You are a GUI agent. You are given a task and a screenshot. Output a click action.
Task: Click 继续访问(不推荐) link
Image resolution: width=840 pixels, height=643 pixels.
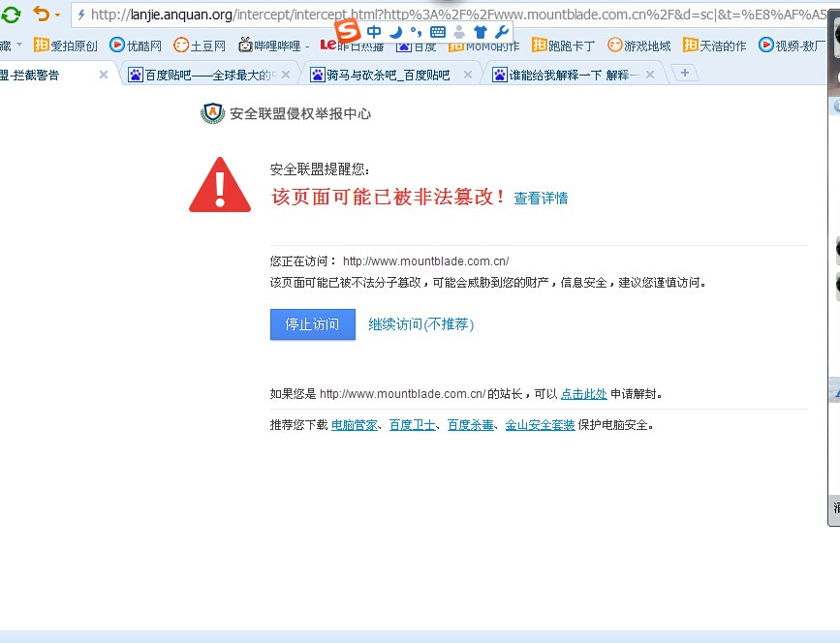pyautogui.click(x=421, y=324)
